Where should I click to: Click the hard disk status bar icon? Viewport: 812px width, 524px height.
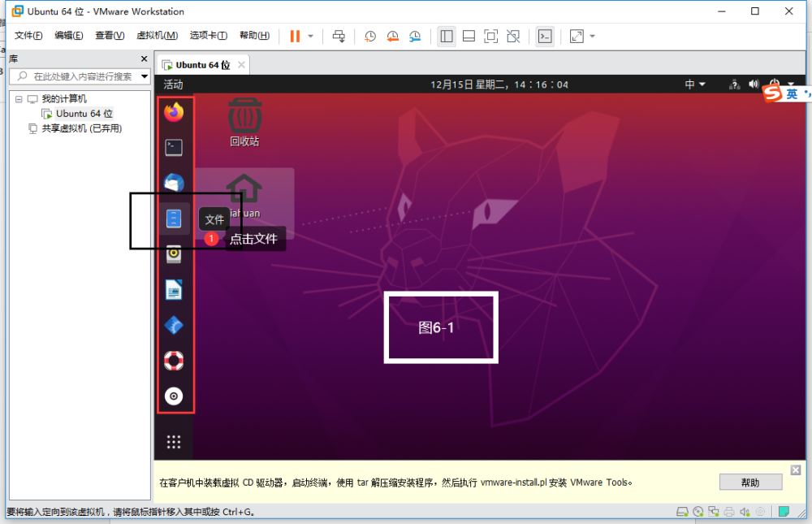pos(683,512)
